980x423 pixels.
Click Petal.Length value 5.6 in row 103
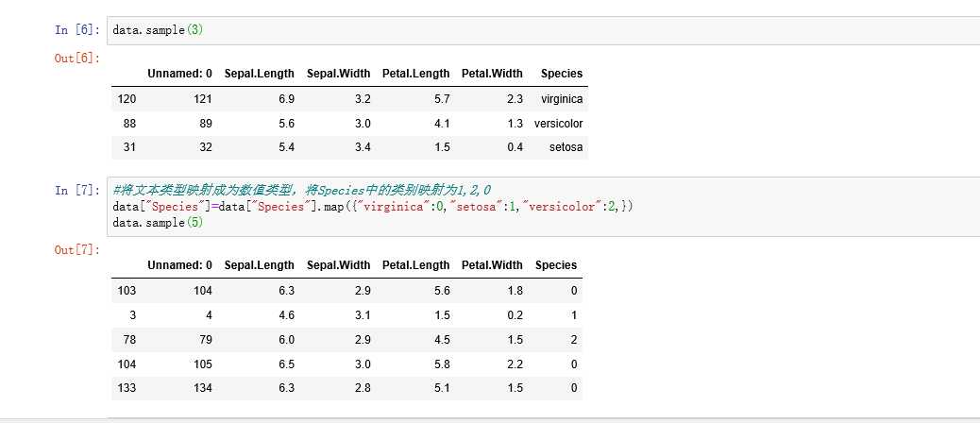pyautogui.click(x=443, y=291)
